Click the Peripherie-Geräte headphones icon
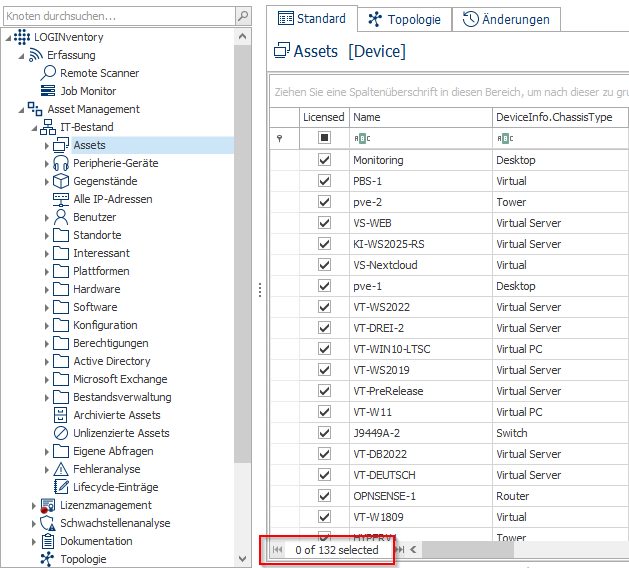This screenshot has height=568, width=629. [61, 163]
